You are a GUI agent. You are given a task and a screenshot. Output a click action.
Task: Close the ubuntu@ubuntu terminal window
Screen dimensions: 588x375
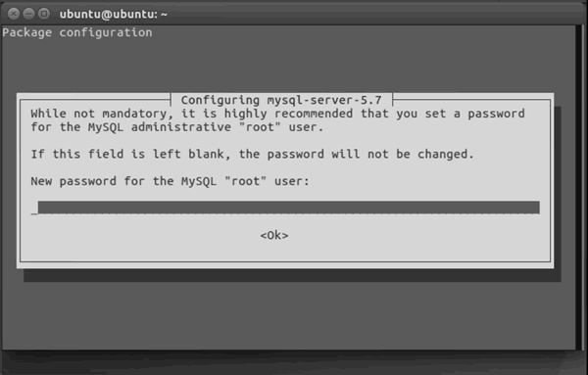coord(14,14)
